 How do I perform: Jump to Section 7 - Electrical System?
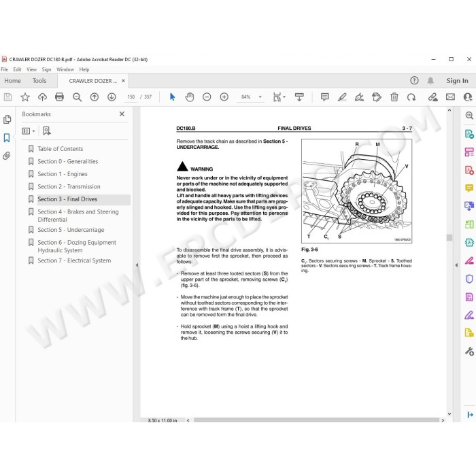point(74,260)
